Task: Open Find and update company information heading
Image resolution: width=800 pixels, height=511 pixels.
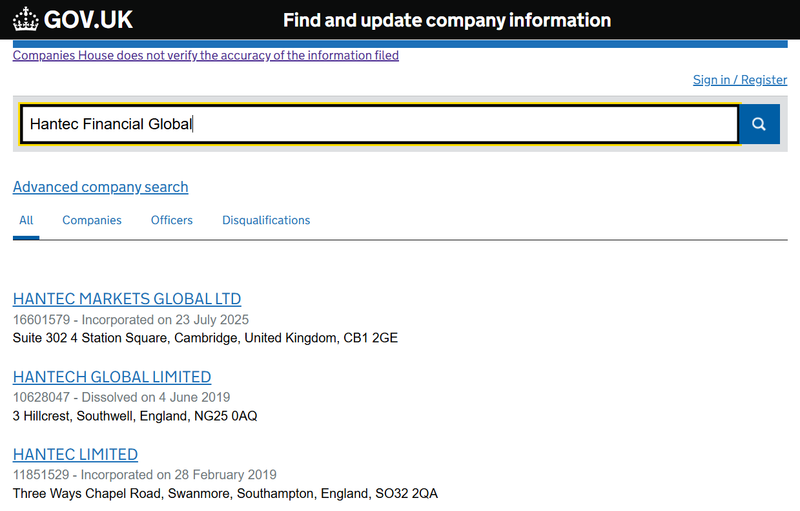Action: click(x=447, y=20)
